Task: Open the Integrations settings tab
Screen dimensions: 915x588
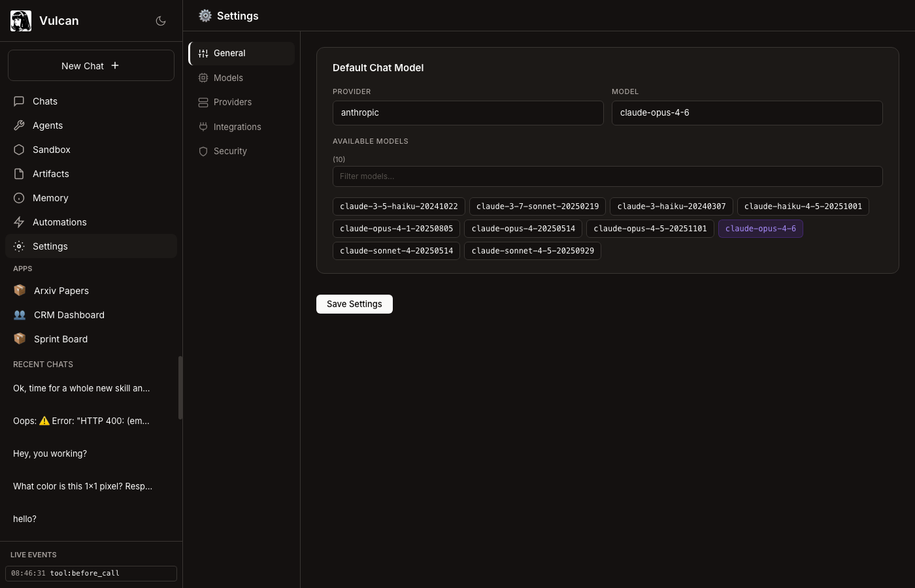Action: [237, 127]
